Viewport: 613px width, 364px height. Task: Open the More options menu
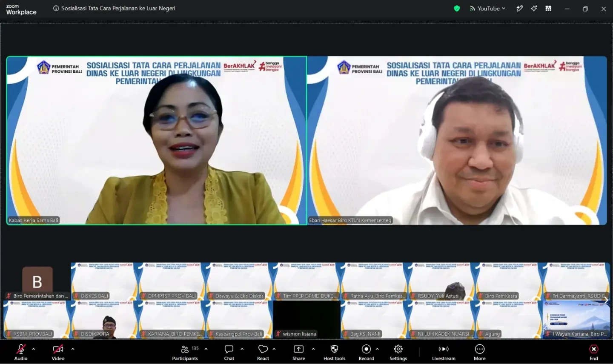click(480, 353)
